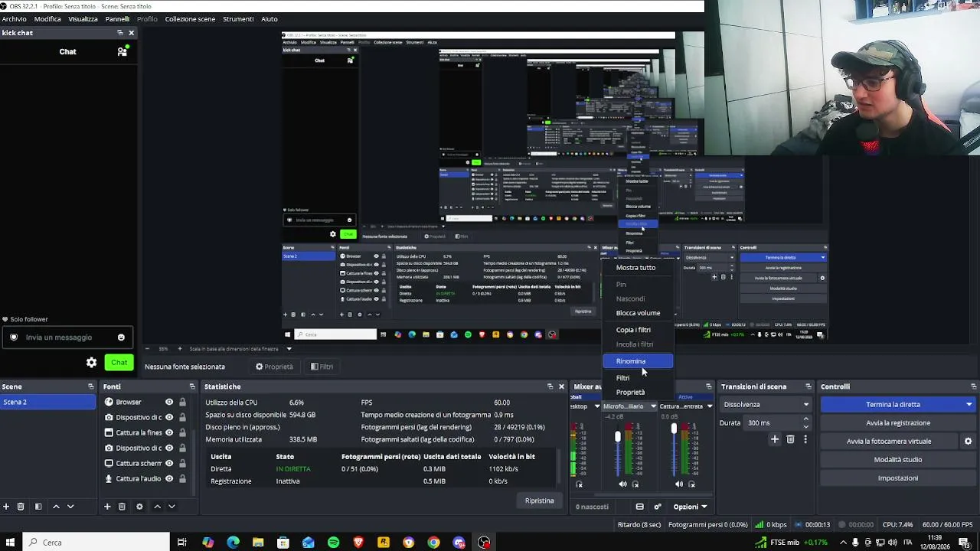
Task: Launch Google Chrome from taskbar
Action: [433, 543]
